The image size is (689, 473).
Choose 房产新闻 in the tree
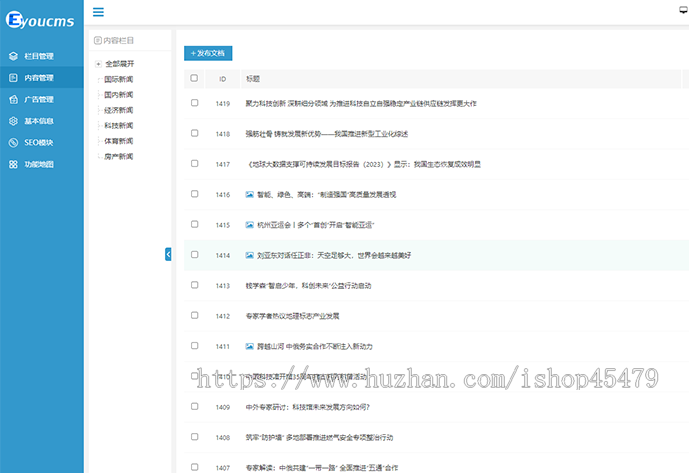click(x=119, y=156)
